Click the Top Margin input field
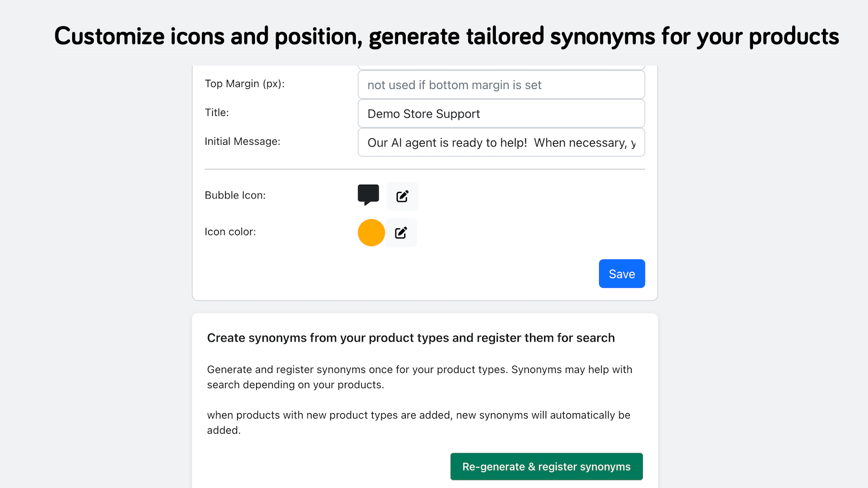The height and width of the screenshot is (488, 868). (501, 85)
